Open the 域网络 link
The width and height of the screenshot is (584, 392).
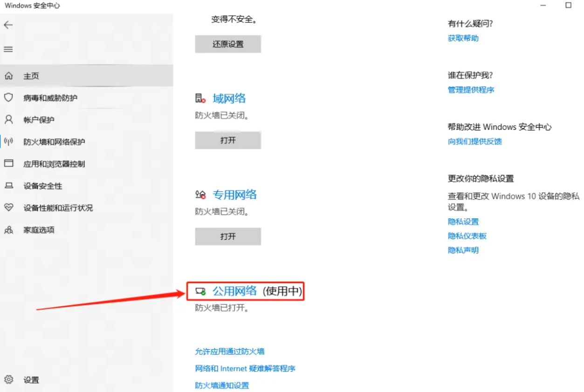coord(229,98)
